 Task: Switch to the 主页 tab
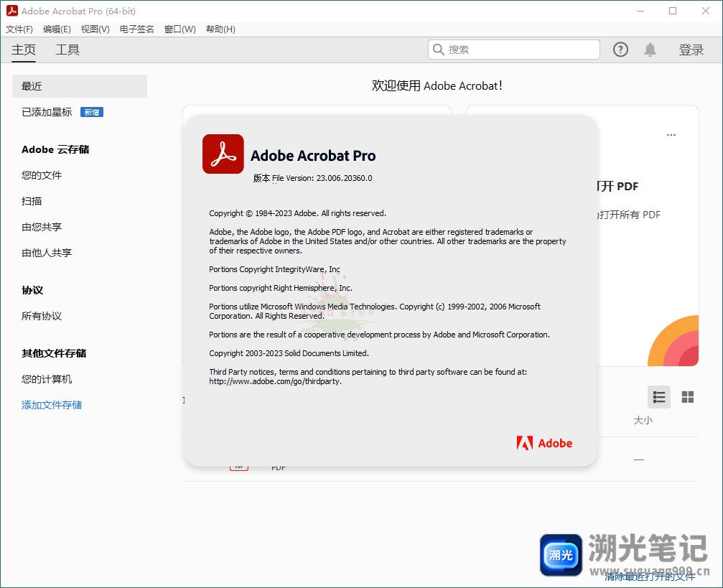tap(24, 50)
